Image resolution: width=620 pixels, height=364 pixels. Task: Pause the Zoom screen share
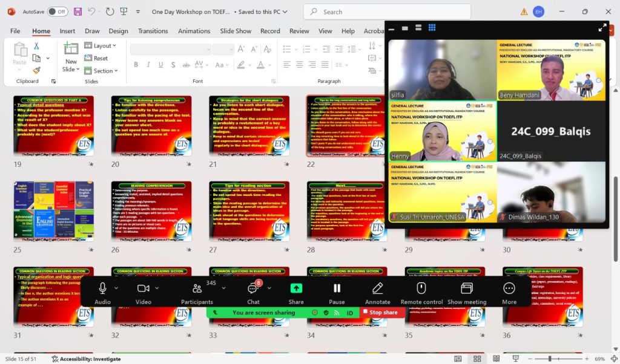[x=337, y=293]
